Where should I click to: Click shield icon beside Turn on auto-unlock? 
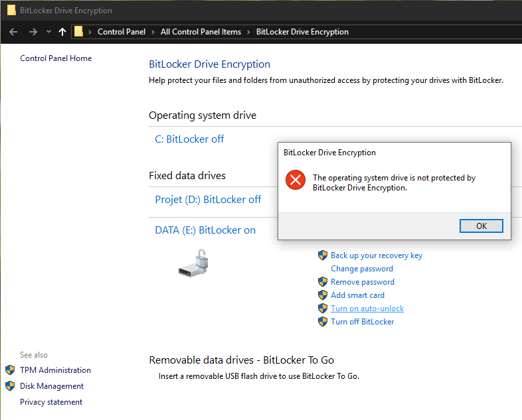tap(323, 309)
